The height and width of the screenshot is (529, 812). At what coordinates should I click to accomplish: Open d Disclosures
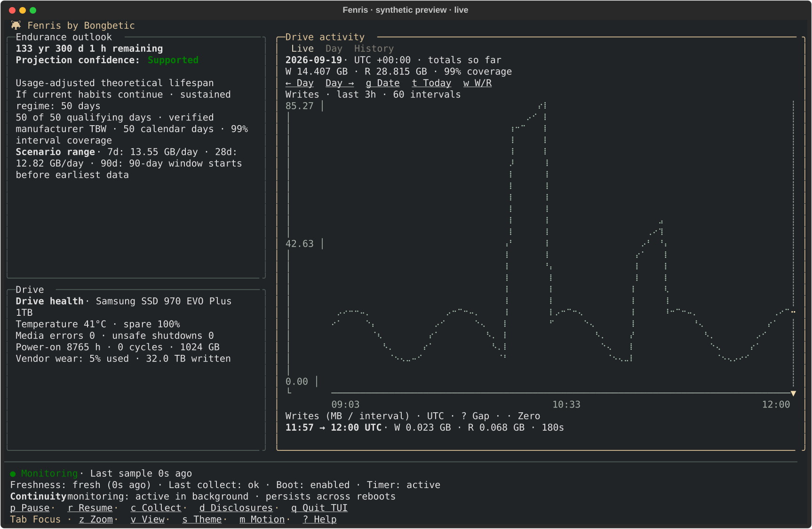(x=236, y=508)
